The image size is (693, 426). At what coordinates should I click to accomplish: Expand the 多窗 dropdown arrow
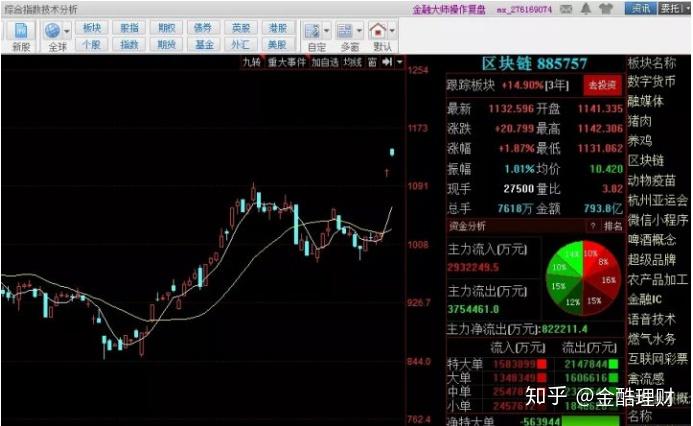(x=359, y=31)
